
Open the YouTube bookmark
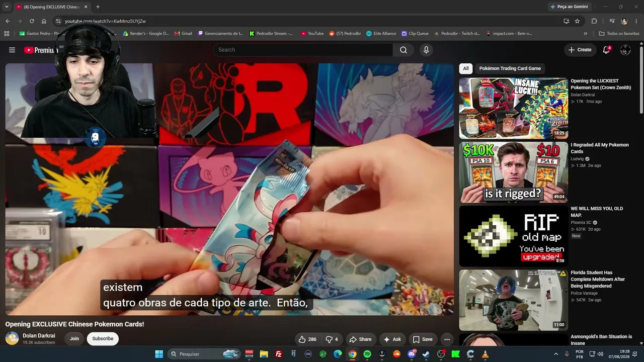[x=312, y=34]
